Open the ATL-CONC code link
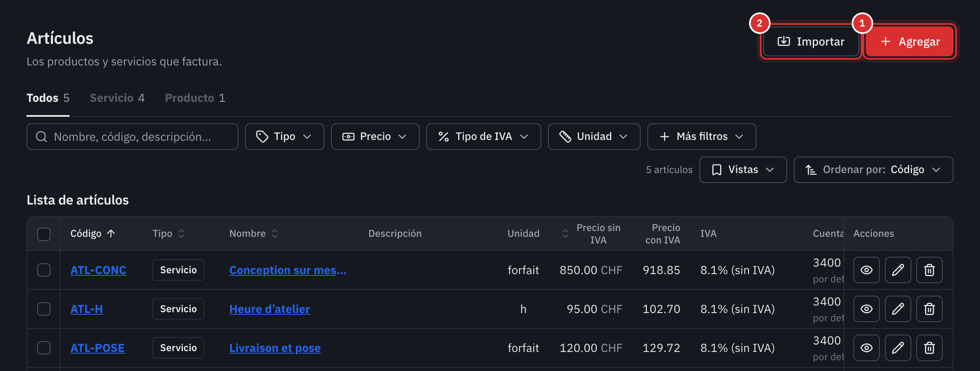The height and width of the screenshot is (371, 980). 98,270
